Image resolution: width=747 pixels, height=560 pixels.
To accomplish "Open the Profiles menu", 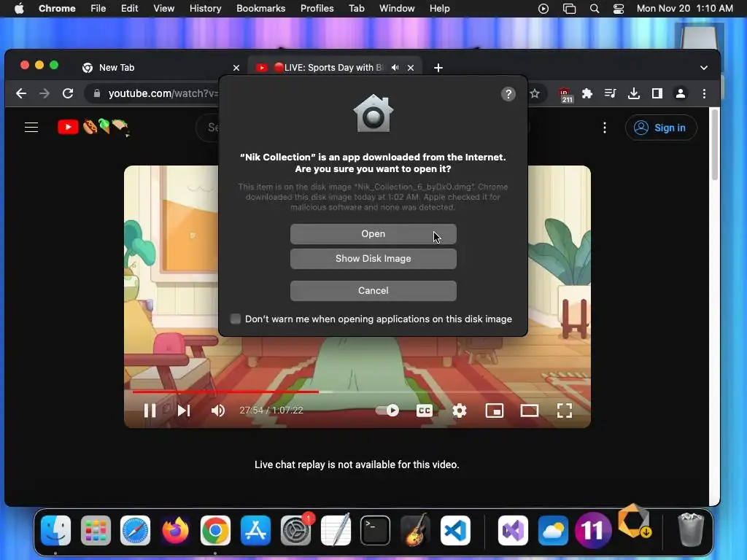I will [x=317, y=9].
